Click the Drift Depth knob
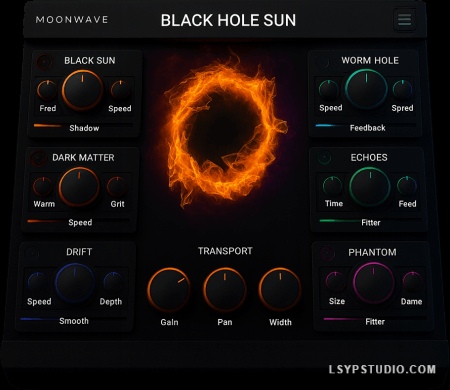This screenshot has width=450, height=390. pyautogui.click(x=113, y=282)
